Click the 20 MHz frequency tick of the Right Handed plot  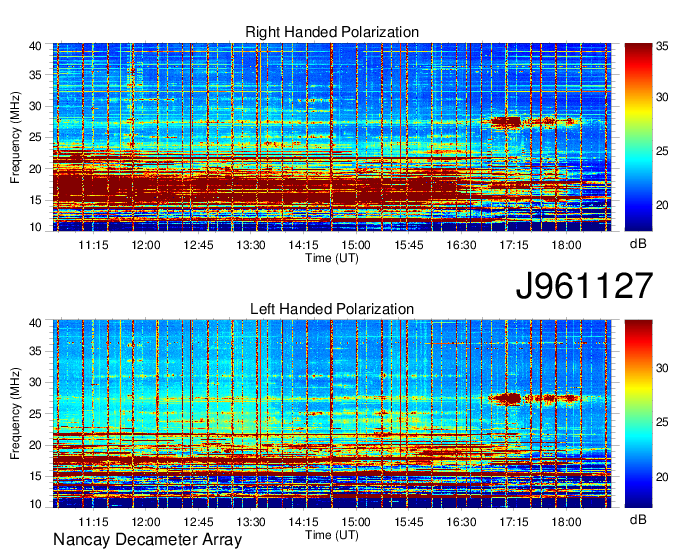pos(35,169)
